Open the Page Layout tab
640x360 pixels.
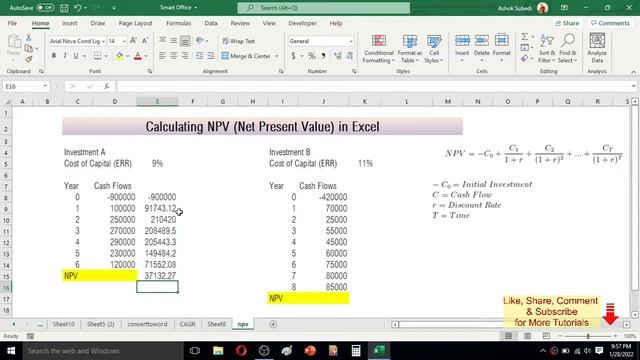click(x=135, y=23)
